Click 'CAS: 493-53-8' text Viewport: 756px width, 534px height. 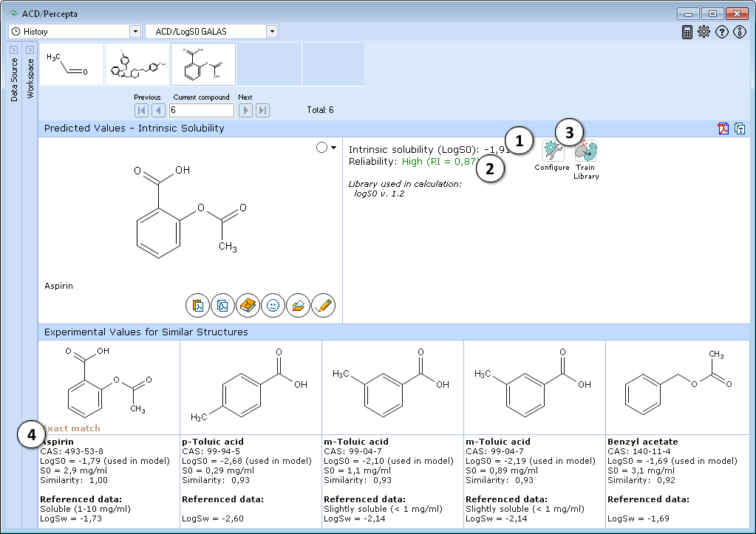coord(72,451)
